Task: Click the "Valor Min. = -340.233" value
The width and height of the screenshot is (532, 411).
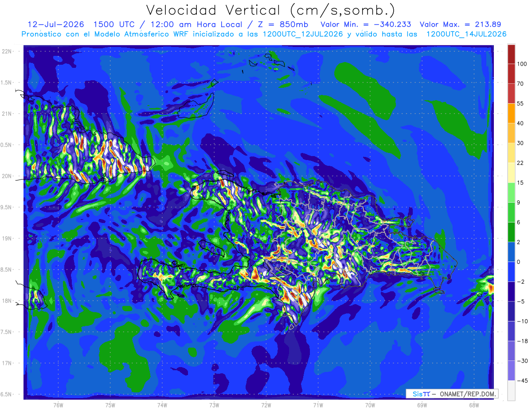Action: coord(365,24)
